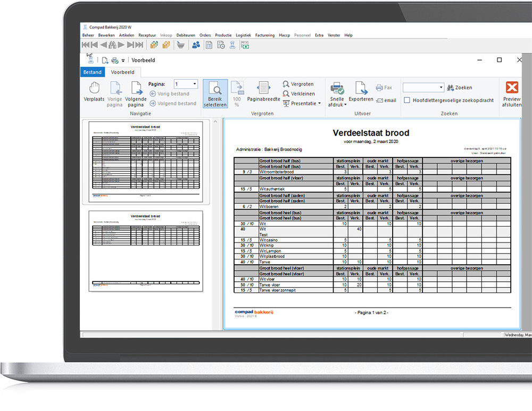Zoom in with Vergroten
The image size is (532, 411).
tap(298, 84)
